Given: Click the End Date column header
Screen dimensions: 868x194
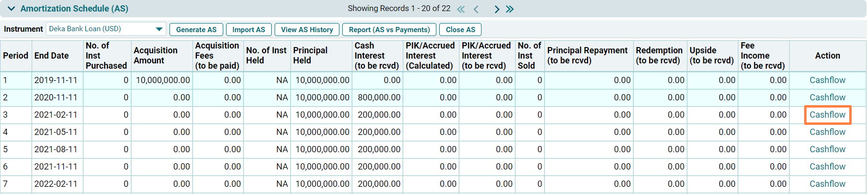Looking at the screenshot, I should [x=51, y=56].
